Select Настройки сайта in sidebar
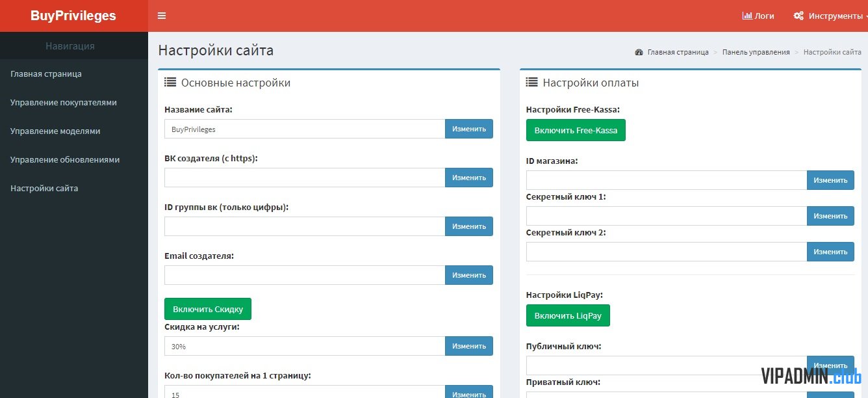Screen dimensions: 868x398 tap(74, 188)
